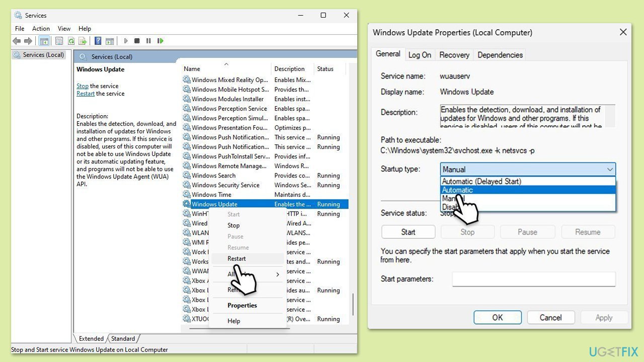Open the blue Help toolbar icon
The image size is (644, 362).
coord(98,41)
